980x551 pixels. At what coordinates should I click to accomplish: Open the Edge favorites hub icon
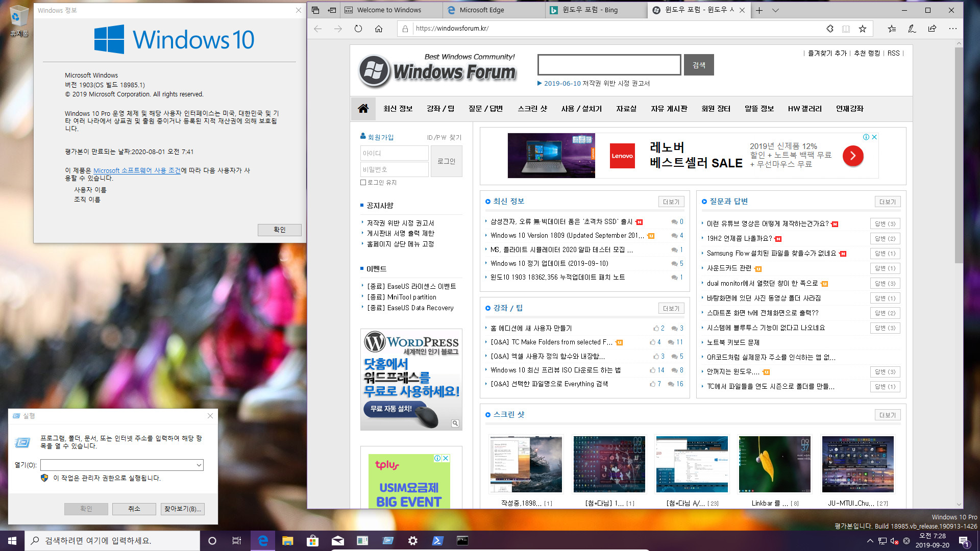[892, 29]
